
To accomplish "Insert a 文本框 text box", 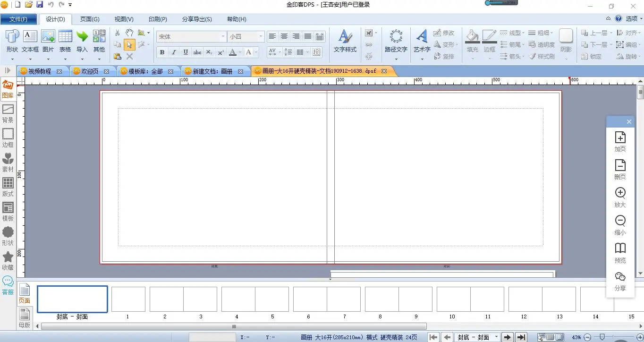I will click(x=30, y=41).
